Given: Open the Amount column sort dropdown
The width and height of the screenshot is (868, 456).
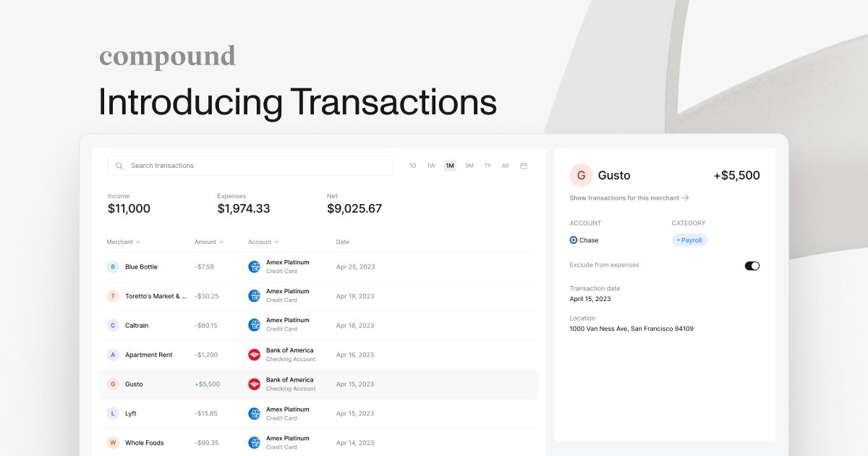Looking at the screenshot, I should [x=208, y=242].
